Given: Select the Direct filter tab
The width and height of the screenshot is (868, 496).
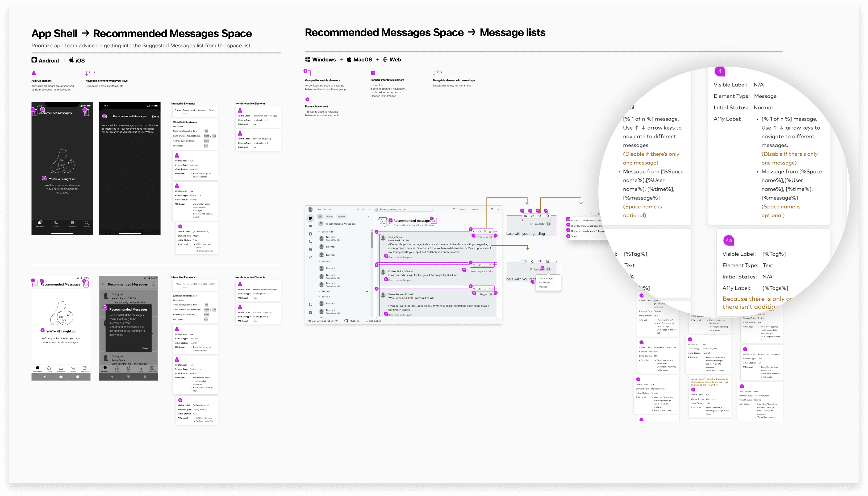Looking at the screenshot, I should coord(329,217).
